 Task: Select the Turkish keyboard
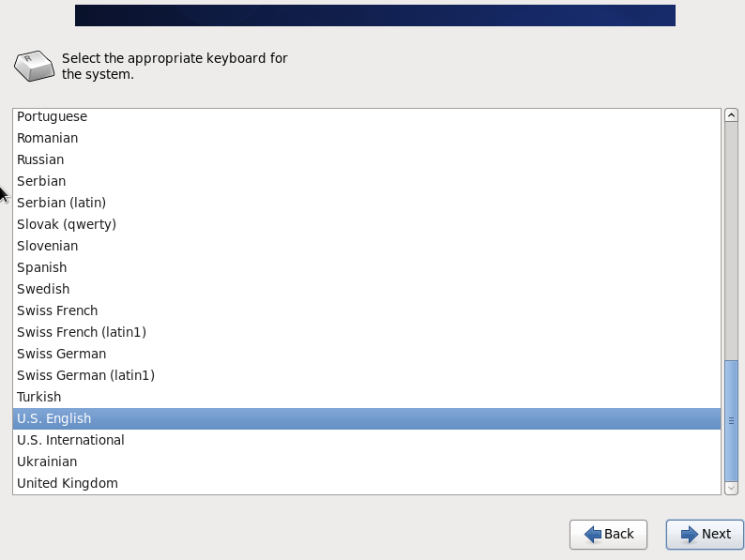coord(367,397)
